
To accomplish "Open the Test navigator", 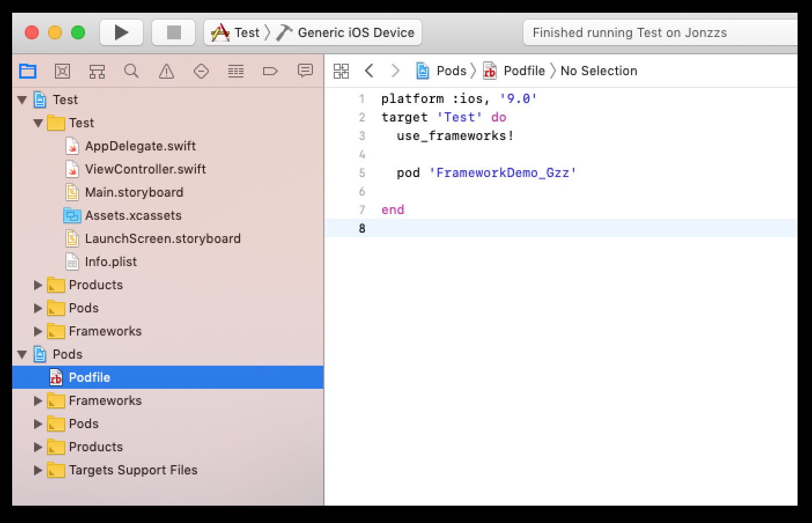I will [201, 71].
